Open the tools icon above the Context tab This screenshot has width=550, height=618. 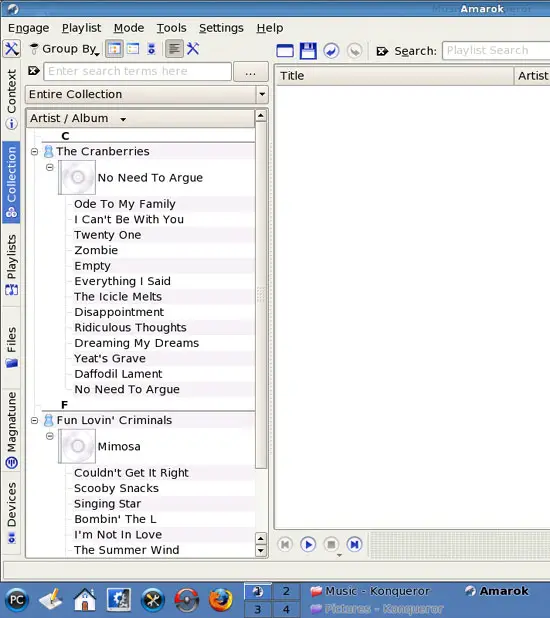[11, 49]
